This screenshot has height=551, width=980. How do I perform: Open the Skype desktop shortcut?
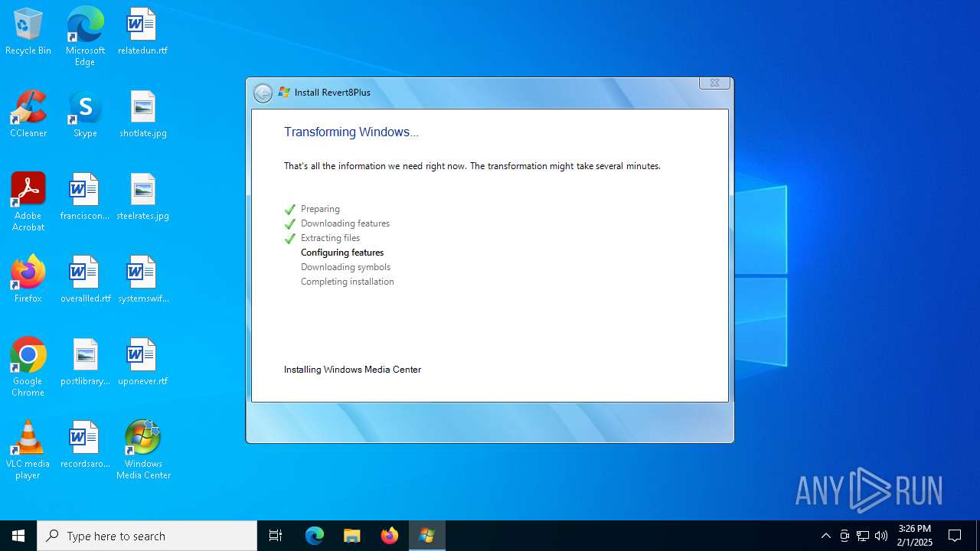(85, 115)
